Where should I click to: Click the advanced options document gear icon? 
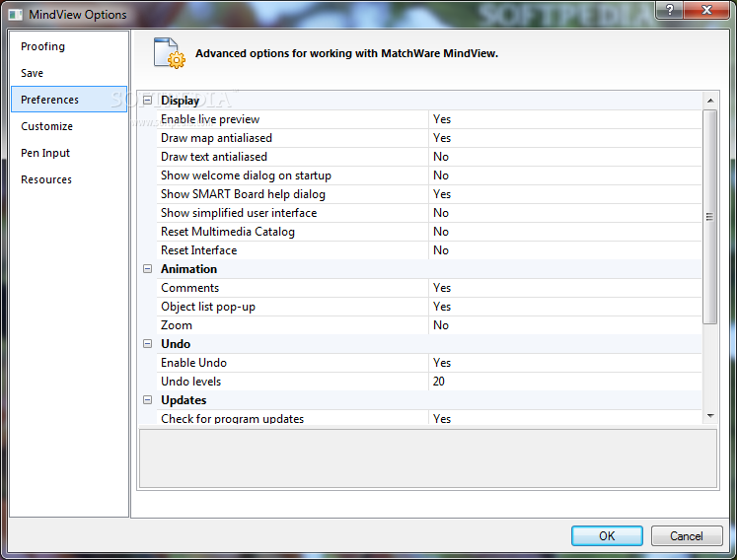pos(170,53)
